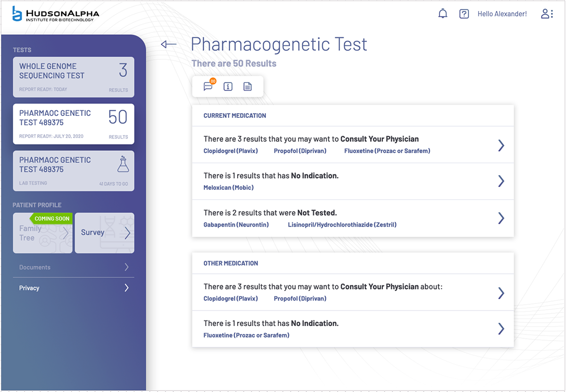566x392 pixels.
Task: Expand Documents using its chevron
Action: point(126,267)
